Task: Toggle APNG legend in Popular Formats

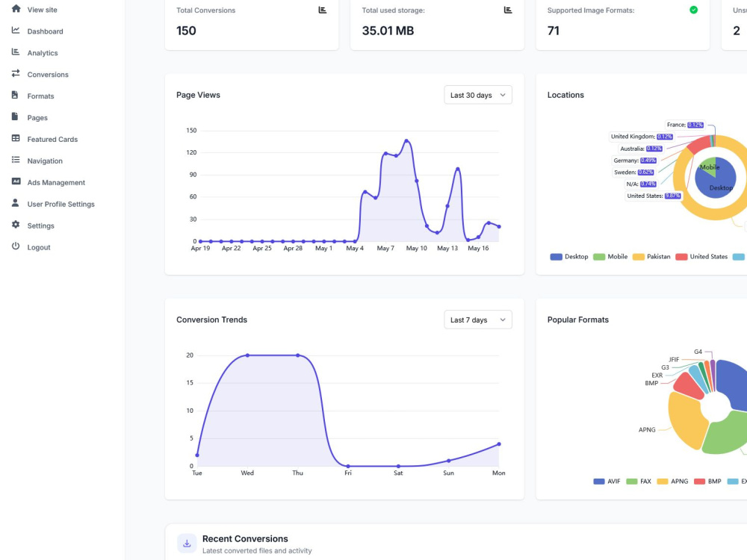Action: click(x=673, y=482)
